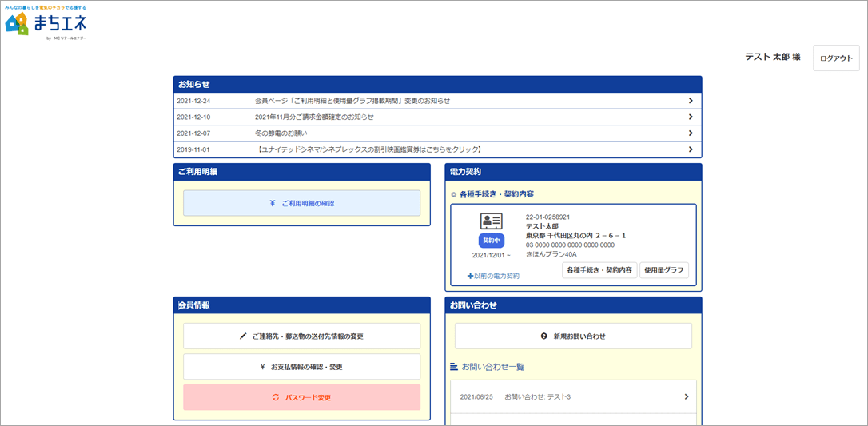Click the 契約中 status badge
The height and width of the screenshot is (426, 868).
point(491,241)
